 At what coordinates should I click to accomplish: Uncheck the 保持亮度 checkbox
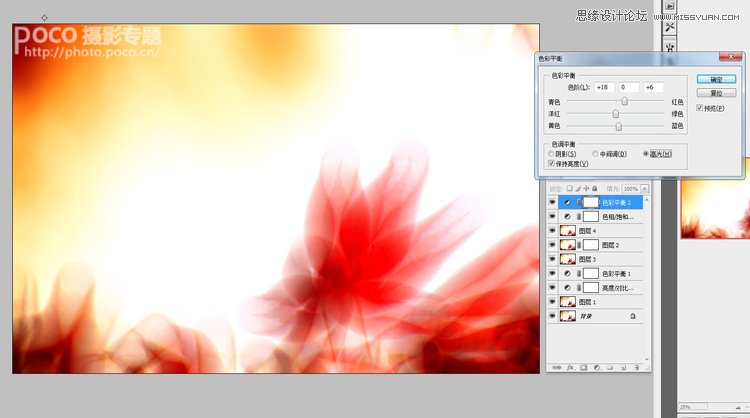click(552, 163)
